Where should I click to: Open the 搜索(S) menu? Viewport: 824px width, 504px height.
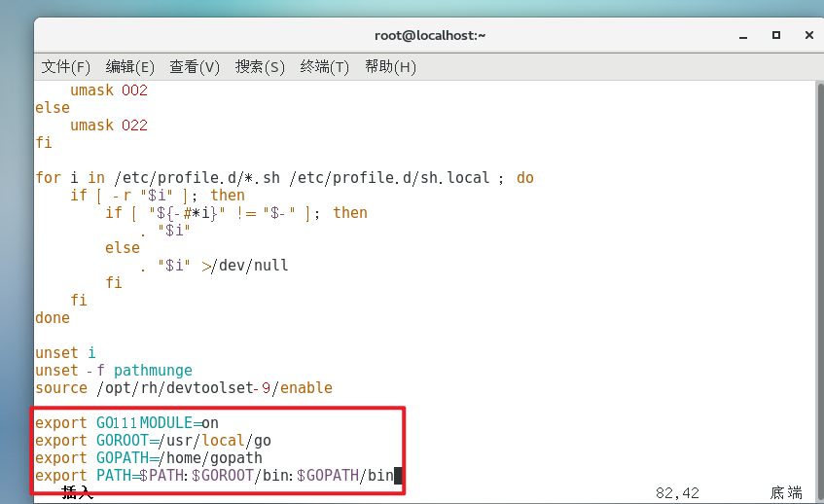click(260, 67)
